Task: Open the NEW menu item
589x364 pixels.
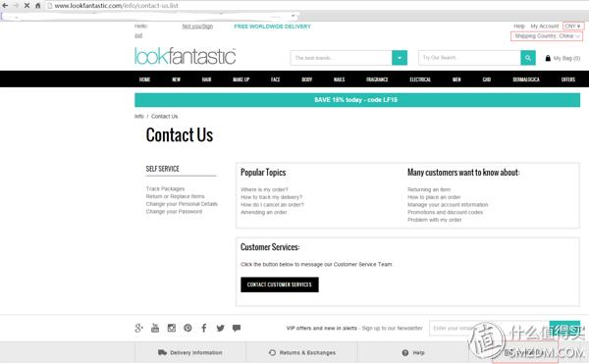Action: point(176,79)
